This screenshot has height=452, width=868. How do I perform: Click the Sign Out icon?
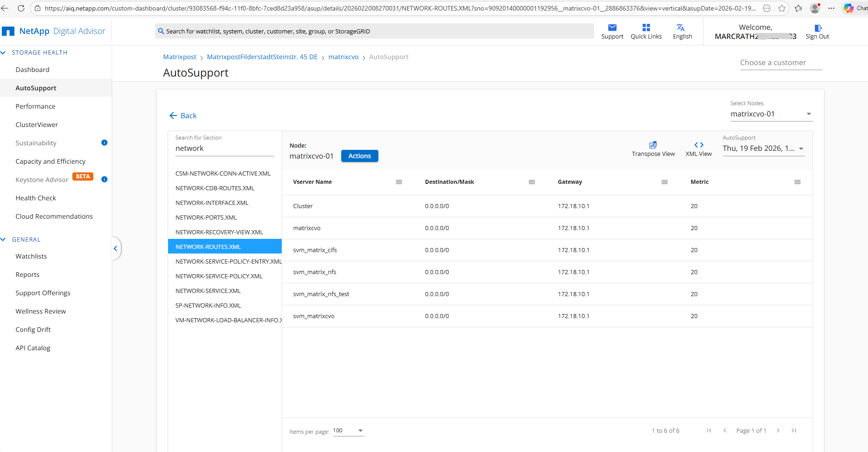pyautogui.click(x=818, y=28)
